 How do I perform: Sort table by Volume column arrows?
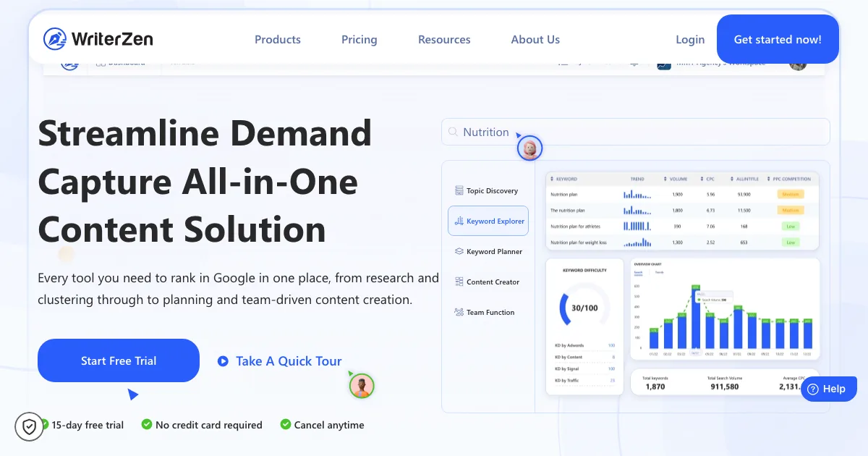pyautogui.click(x=665, y=179)
